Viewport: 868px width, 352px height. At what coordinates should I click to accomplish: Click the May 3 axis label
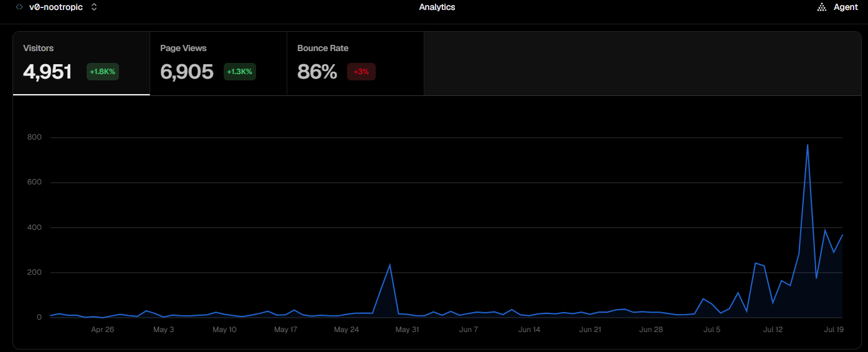coord(163,330)
